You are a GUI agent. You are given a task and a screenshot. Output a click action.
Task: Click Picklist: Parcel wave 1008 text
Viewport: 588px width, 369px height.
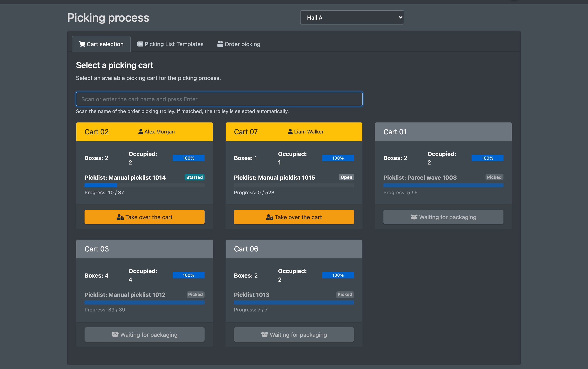point(420,177)
